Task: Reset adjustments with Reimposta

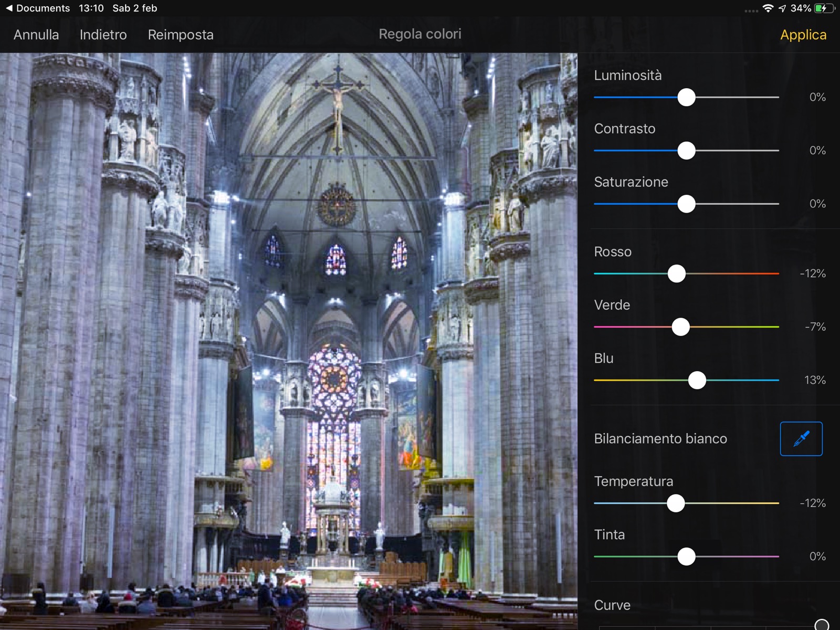Action: pos(180,35)
